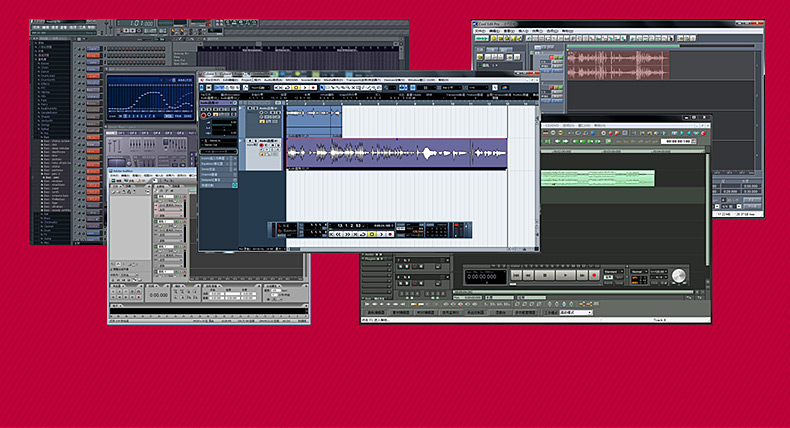Open the first dropdown in Cubase's toolbar

259,87
